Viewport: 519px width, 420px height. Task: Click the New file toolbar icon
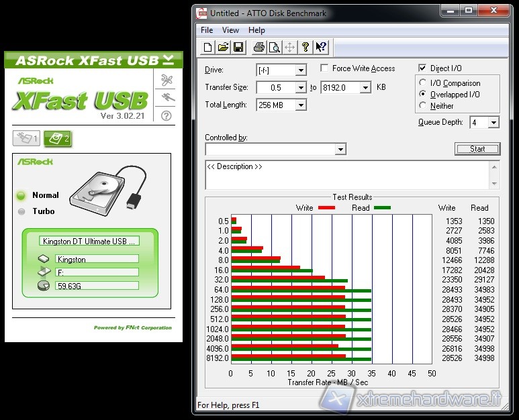[x=208, y=47]
